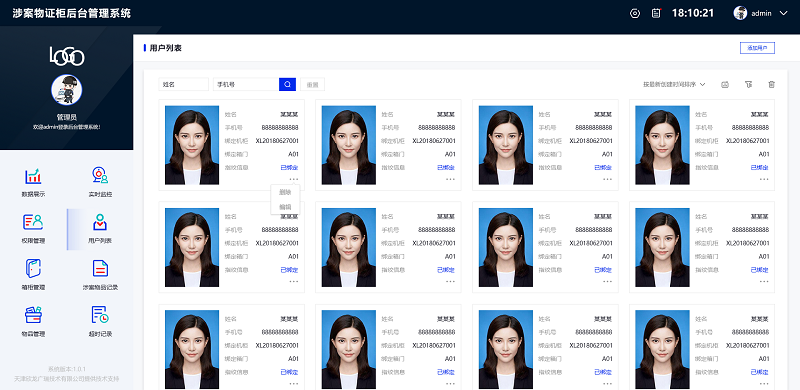This screenshot has width=800, height=390.
Task: Open the 权限管理 sidebar icon
Action: click(x=33, y=222)
